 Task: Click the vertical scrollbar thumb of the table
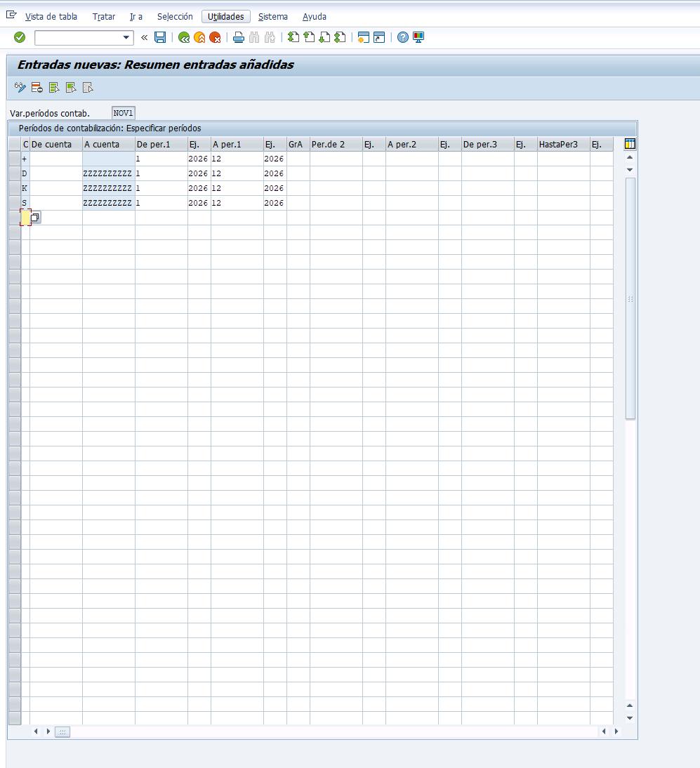[x=630, y=298]
